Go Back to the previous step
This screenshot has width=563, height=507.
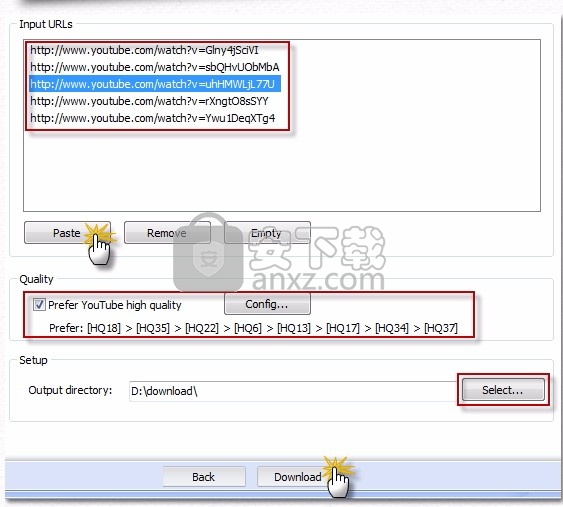tap(204, 476)
